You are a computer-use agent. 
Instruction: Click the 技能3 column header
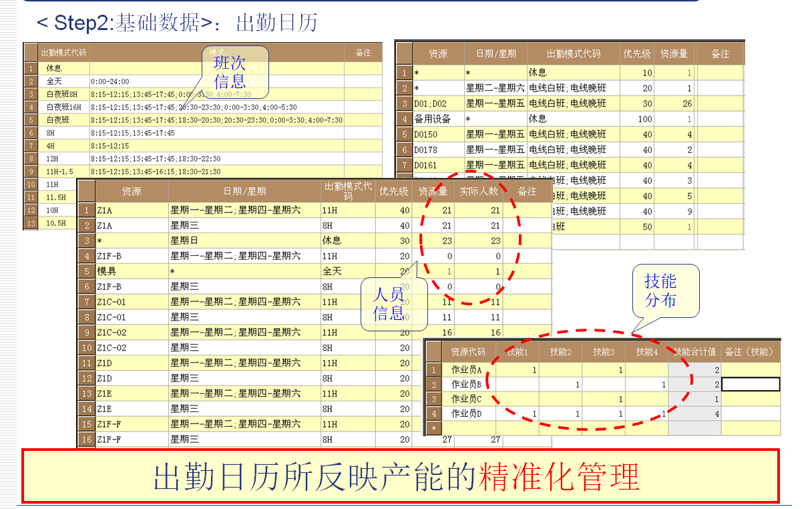coord(603,351)
